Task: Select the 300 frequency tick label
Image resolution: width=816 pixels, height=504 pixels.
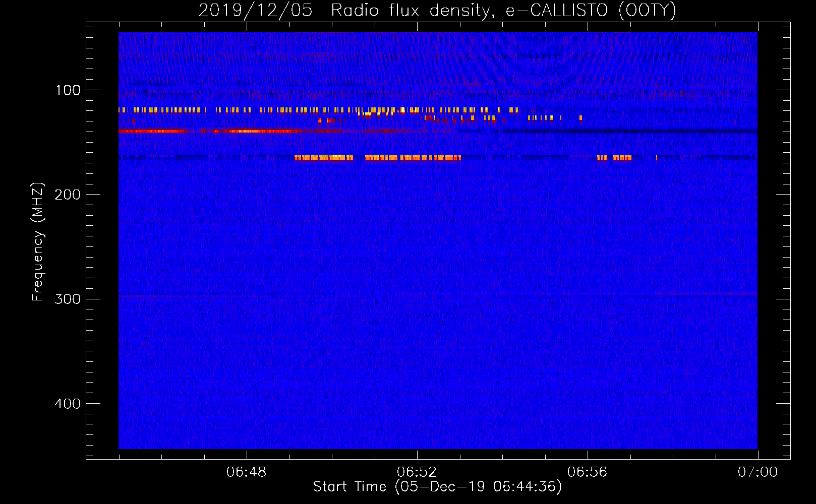Action: pyautogui.click(x=68, y=299)
